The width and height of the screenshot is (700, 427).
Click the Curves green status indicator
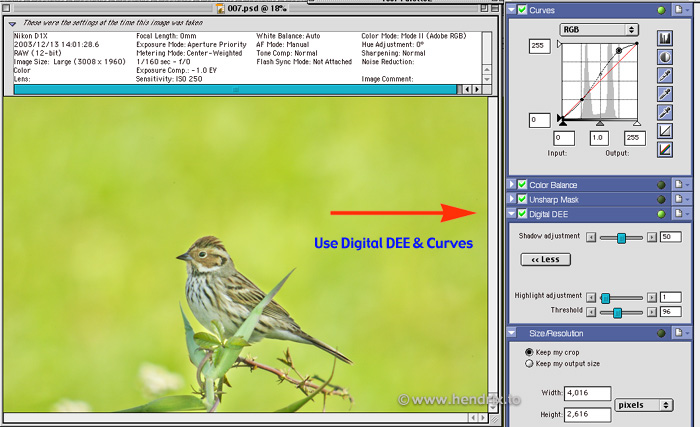click(x=661, y=10)
